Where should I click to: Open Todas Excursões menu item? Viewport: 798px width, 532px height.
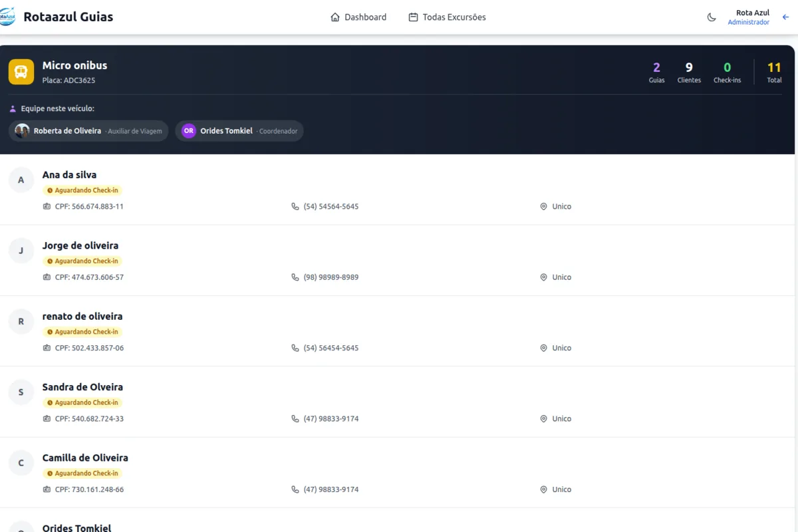click(x=447, y=17)
